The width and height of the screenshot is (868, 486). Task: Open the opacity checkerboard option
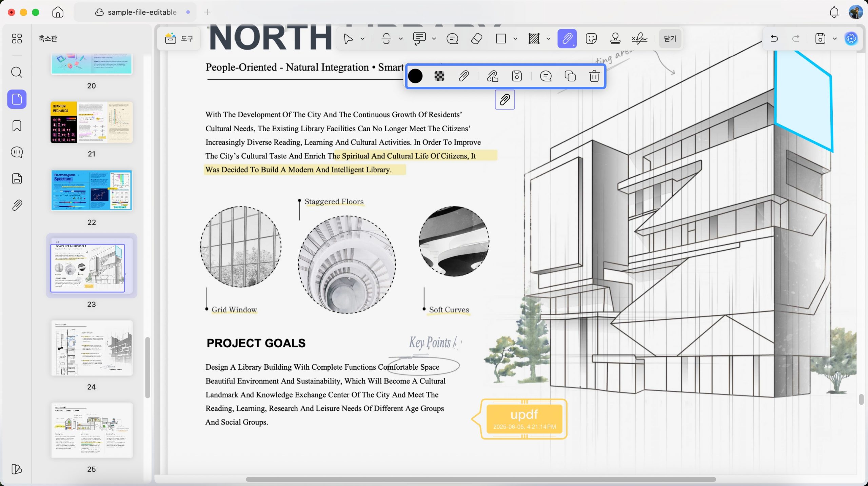tap(439, 76)
